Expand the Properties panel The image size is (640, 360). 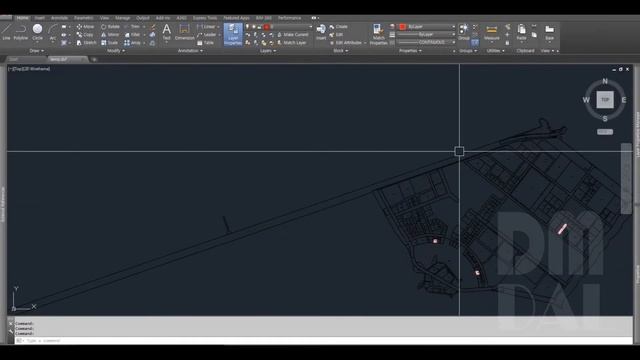coord(410,51)
